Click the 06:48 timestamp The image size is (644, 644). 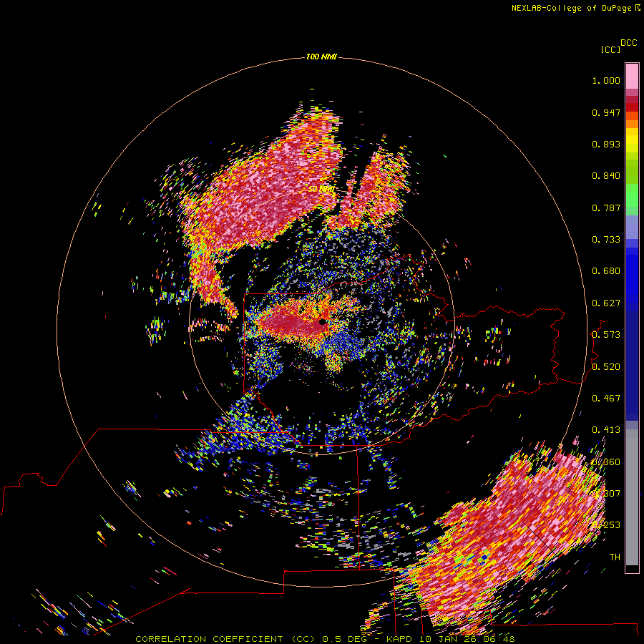[498, 639]
